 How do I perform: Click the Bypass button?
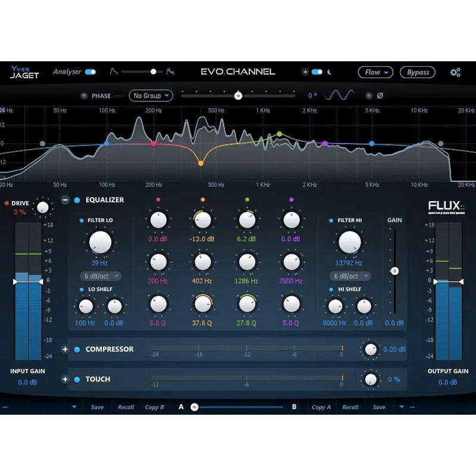pos(418,72)
